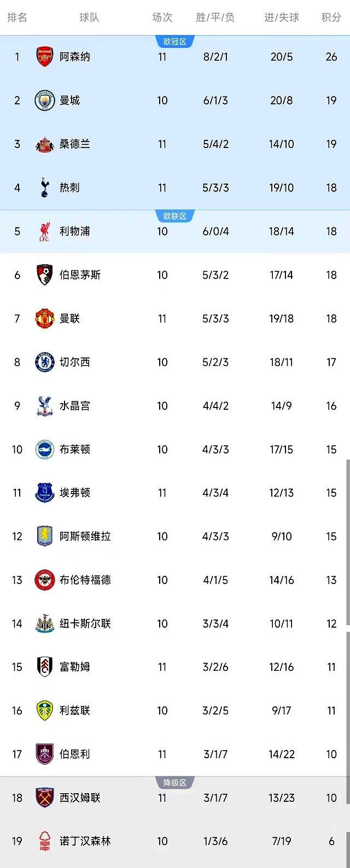The image size is (350, 868).
Task: Sort by the 进/失球 column header
Action: (x=282, y=17)
